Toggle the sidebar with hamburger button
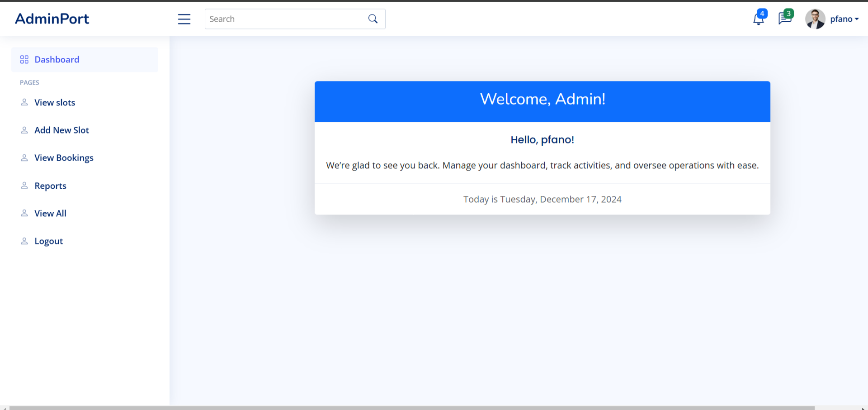 coord(184,19)
